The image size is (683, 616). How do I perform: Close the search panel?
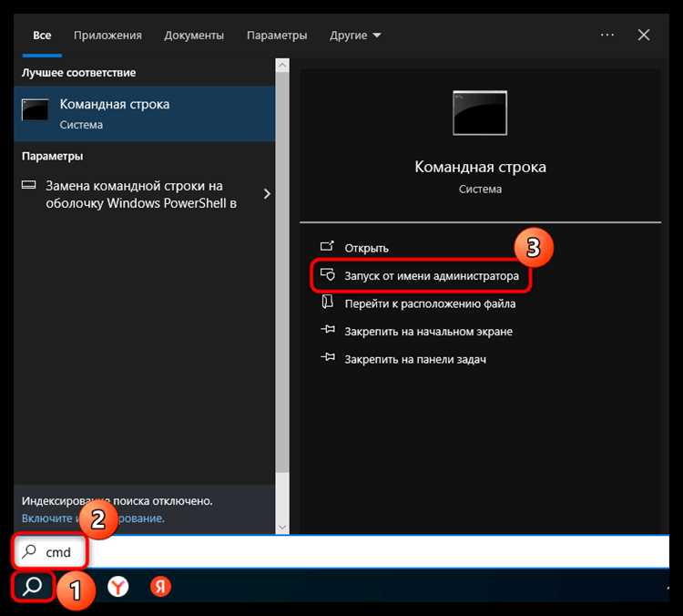pyautogui.click(x=643, y=35)
